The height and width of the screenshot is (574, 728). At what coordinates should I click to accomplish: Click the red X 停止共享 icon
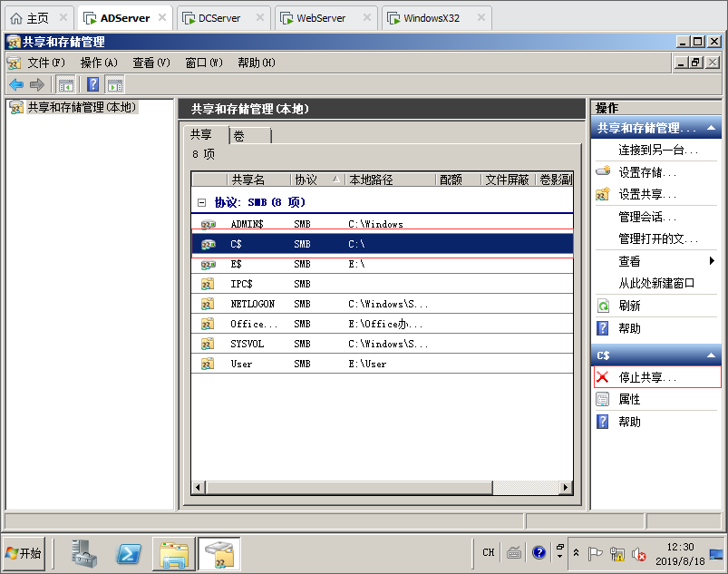click(602, 376)
